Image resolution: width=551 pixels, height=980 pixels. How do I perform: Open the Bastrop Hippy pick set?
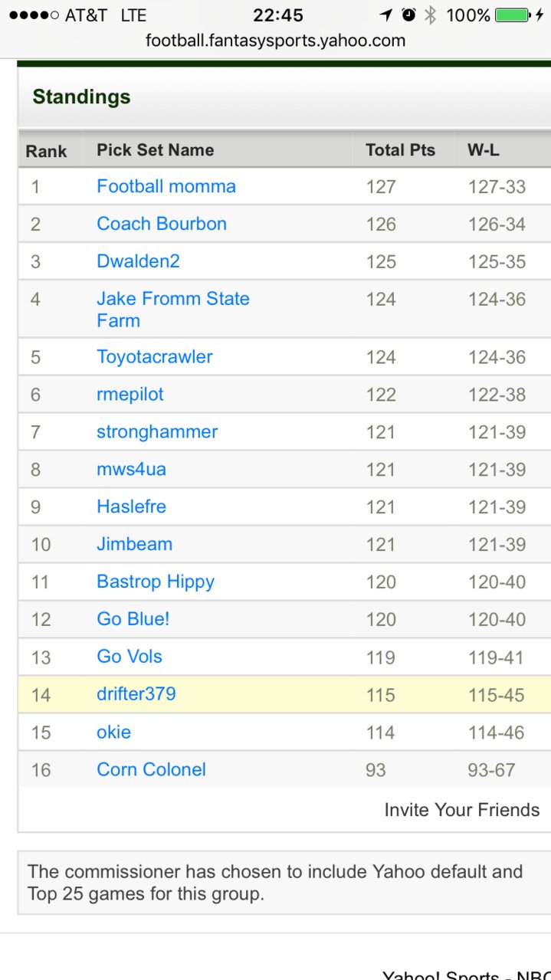(x=156, y=582)
